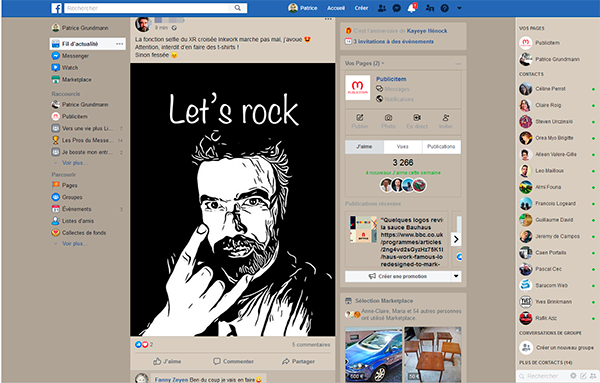Open friend requests icon in top bar
The image size is (600, 383).
382,8
